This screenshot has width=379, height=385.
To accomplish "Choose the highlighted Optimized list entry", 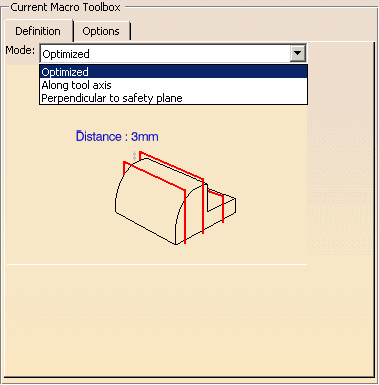I will (173, 72).
